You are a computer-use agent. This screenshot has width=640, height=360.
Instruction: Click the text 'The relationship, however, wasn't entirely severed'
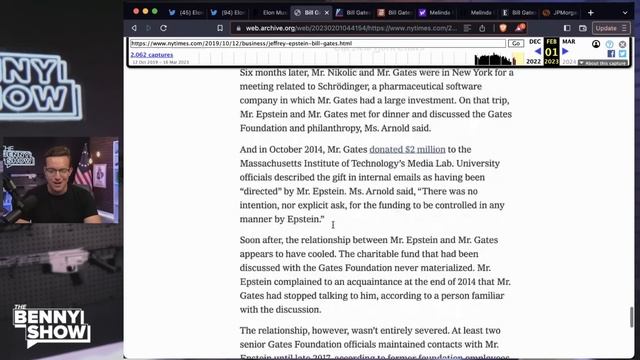pyautogui.click(x=344, y=331)
